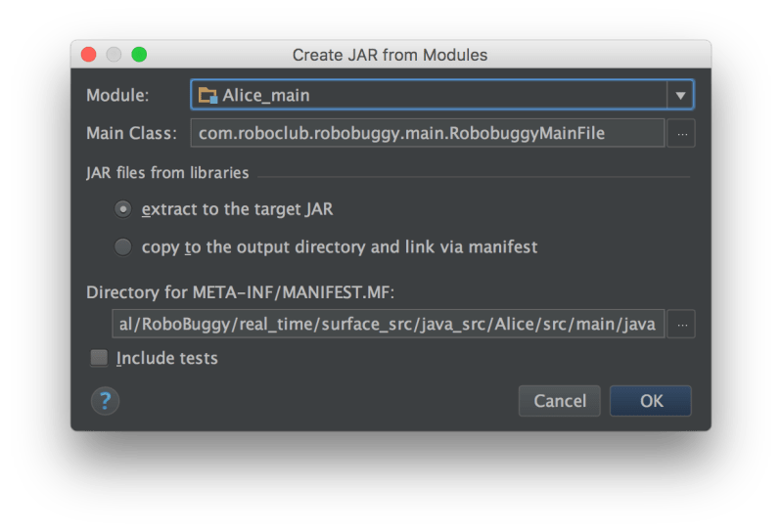The width and height of the screenshot is (782, 532).
Task: Select the Alice_main module combo box
Action: (x=441, y=95)
